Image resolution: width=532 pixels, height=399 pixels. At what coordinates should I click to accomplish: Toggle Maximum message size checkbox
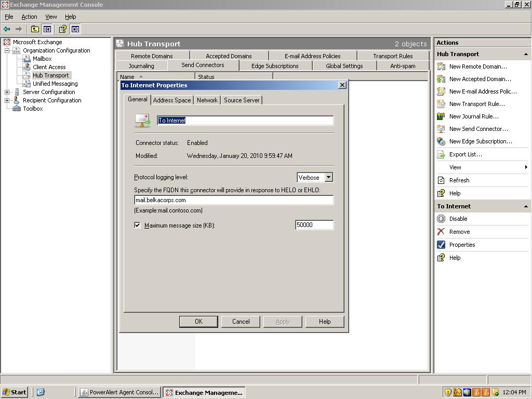pyautogui.click(x=137, y=225)
